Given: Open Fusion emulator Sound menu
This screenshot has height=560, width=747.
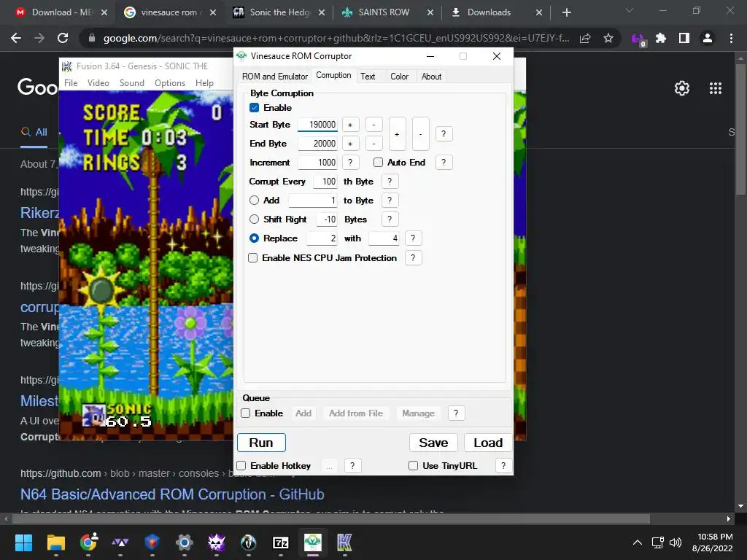Looking at the screenshot, I should point(132,83).
